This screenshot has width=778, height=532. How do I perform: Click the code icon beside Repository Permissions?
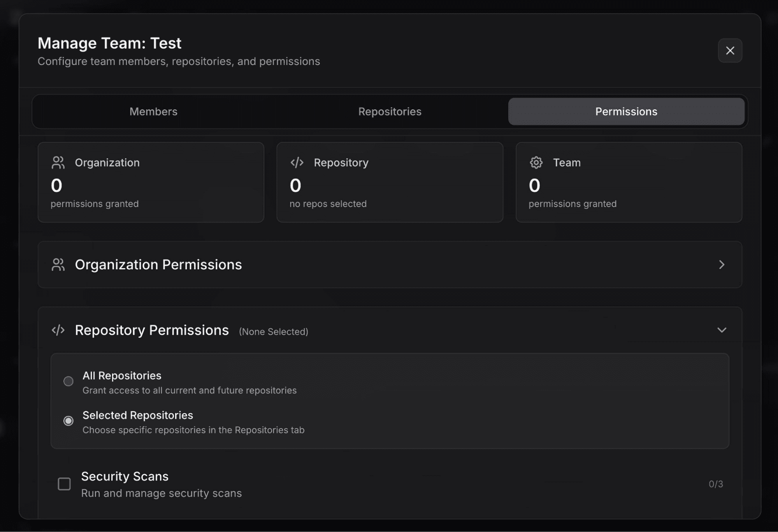click(58, 330)
